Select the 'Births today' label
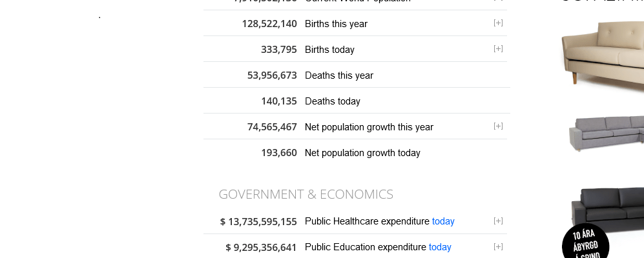 pyautogui.click(x=329, y=50)
